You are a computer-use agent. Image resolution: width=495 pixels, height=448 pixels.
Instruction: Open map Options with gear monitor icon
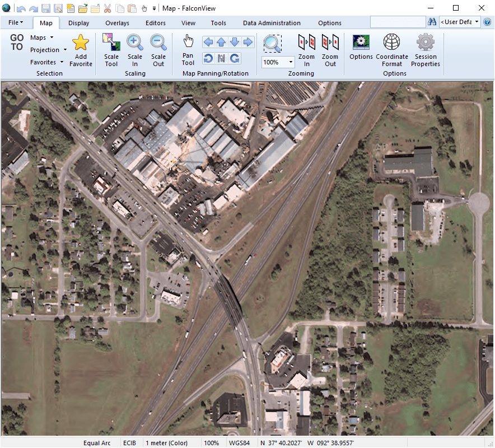(x=361, y=48)
